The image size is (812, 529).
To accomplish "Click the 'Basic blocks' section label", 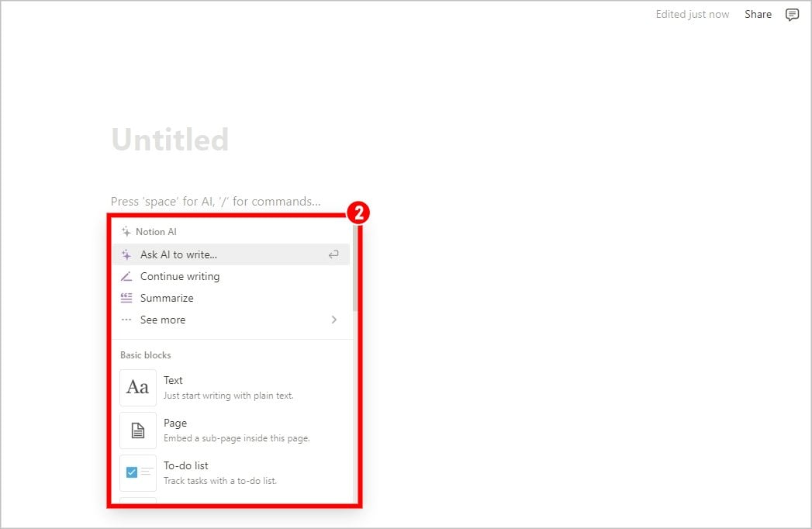I will 146,355.
